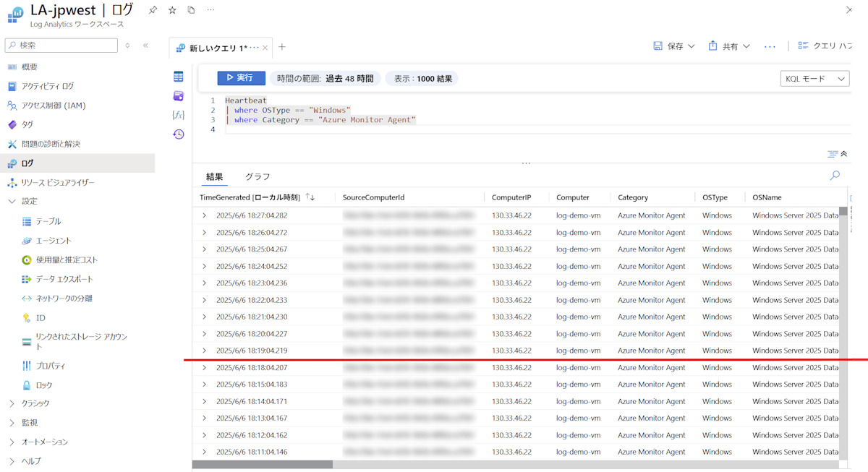Run the query with 実行 button
868x472 pixels.
click(242, 78)
